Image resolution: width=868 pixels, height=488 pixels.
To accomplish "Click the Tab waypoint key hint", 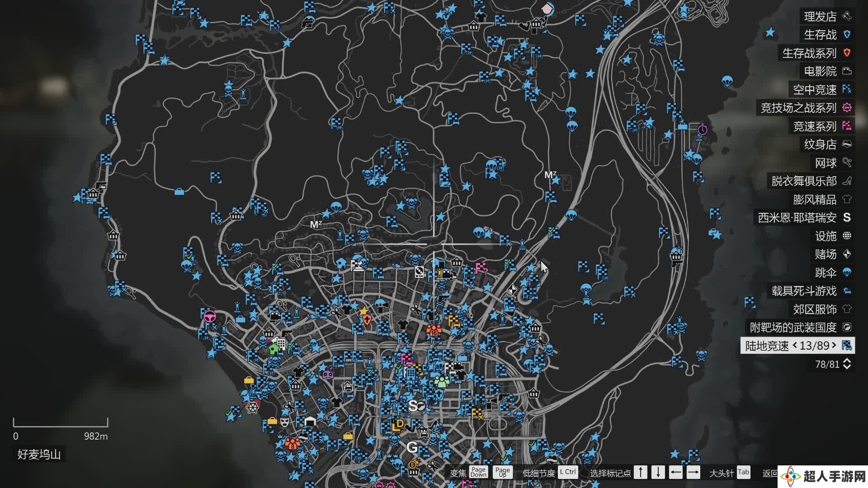I will tap(744, 472).
